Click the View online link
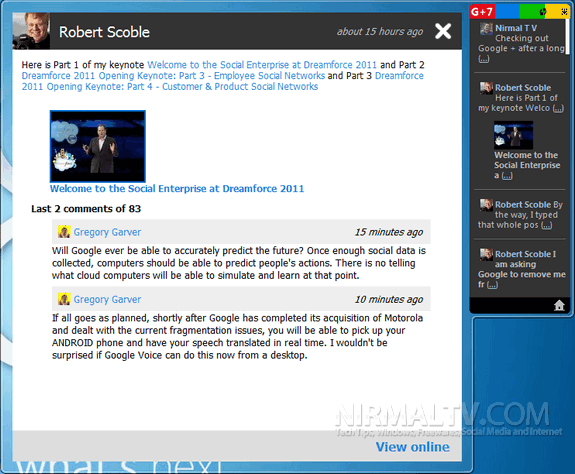The width and height of the screenshot is (575, 474). [x=413, y=447]
